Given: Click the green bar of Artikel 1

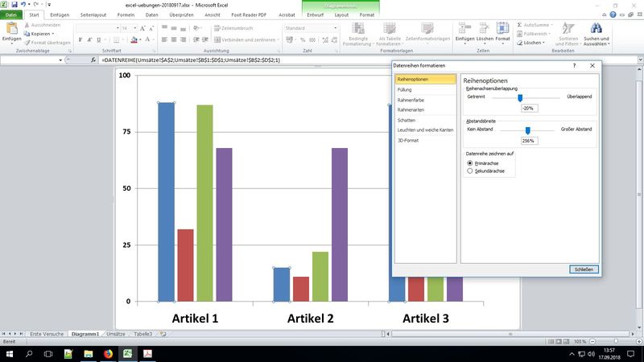Looking at the screenshot, I should [x=205, y=204].
